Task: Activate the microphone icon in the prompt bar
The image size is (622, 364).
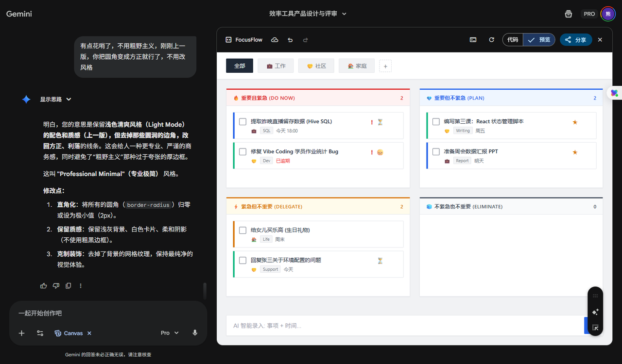Action: tap(195, 333)
